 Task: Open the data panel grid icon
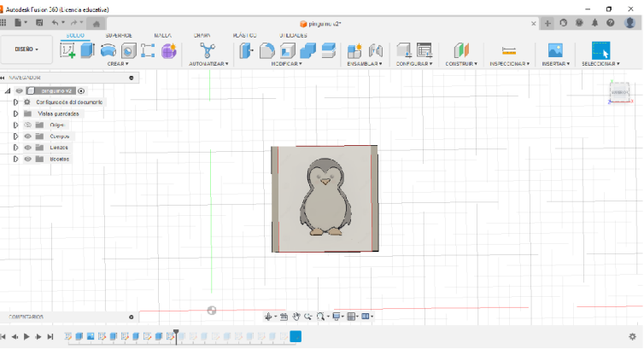[3, 23]
